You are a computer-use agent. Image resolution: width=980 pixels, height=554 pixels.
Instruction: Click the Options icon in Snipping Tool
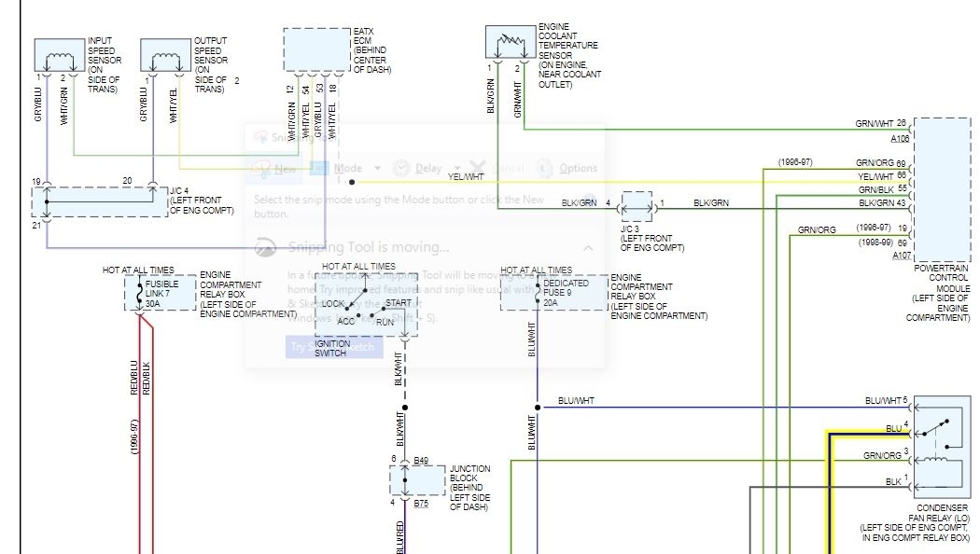[544, 168]
